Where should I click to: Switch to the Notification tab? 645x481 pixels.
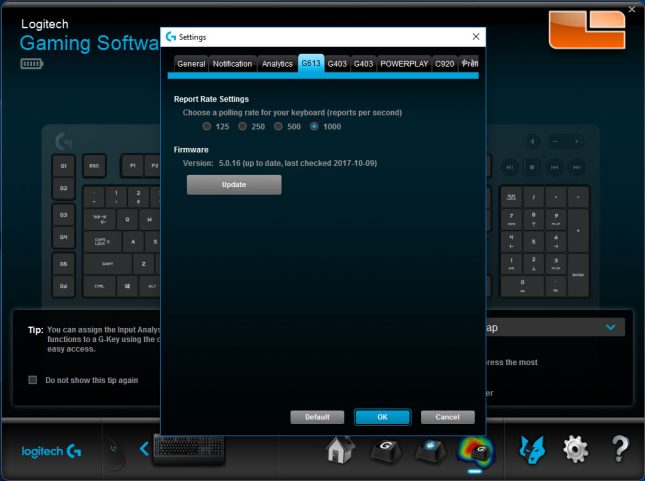pos(232,64)
